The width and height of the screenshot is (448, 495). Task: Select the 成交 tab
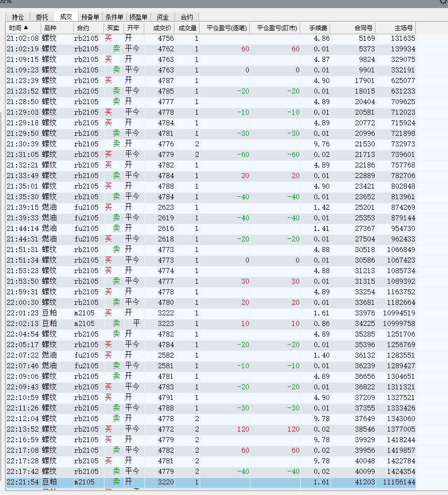66,17
